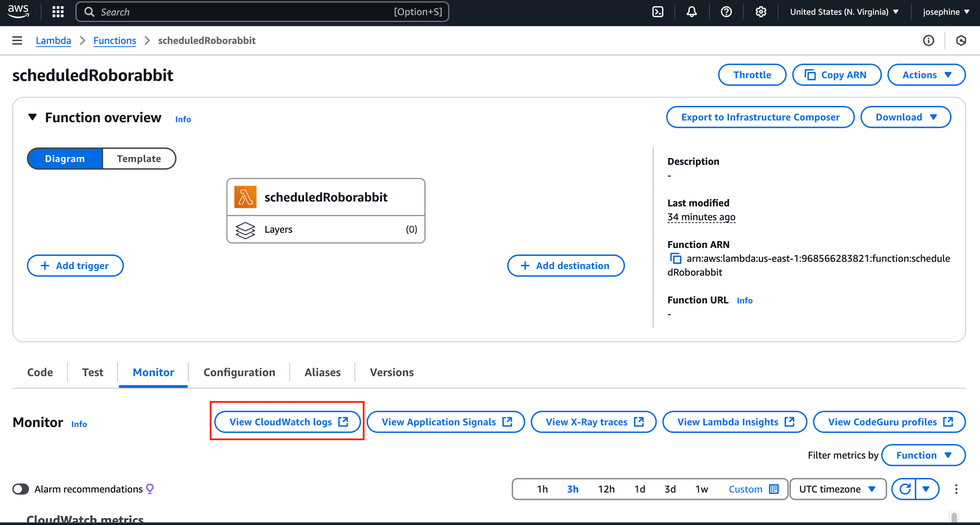Open the help question mark icon
The width and height of the screenshot is (980, 525).
pos(726,12)
